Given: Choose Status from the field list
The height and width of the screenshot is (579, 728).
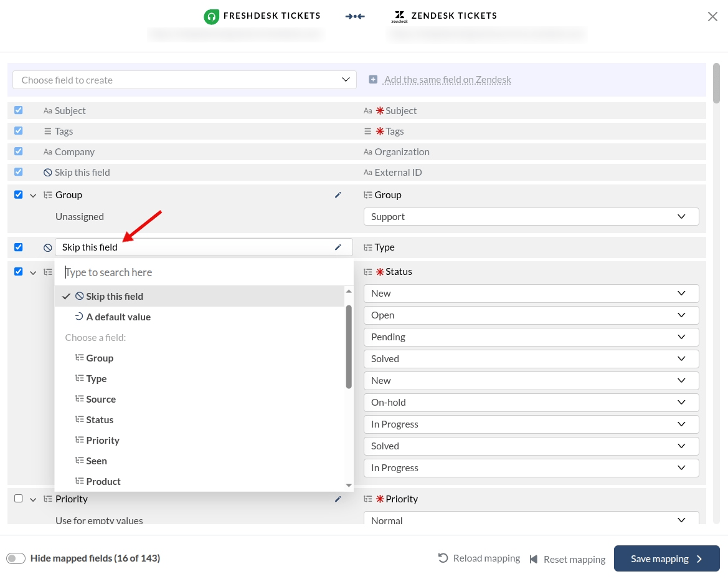Looking at the screenshot, I should coord(199,419).
